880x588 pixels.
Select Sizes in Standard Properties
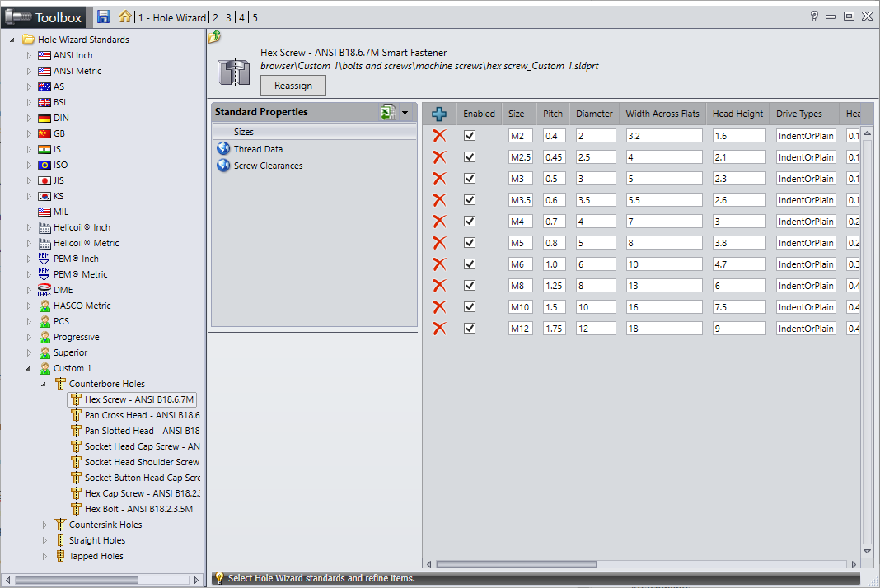[314, 132]
